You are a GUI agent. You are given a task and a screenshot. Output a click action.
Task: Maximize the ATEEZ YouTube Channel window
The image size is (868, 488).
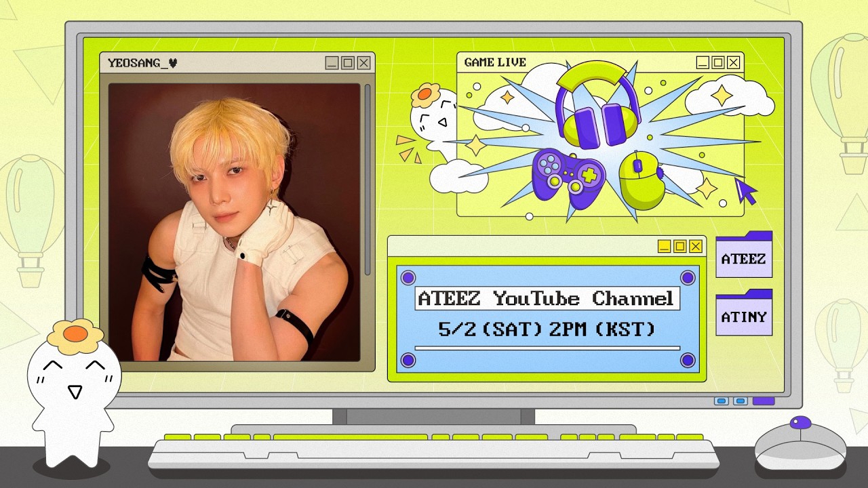679,246
